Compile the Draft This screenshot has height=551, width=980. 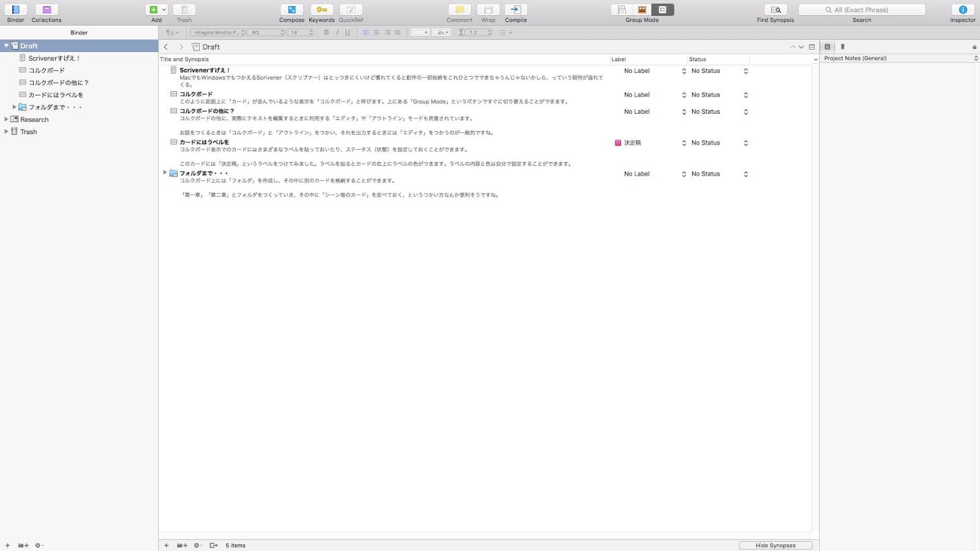click(515, 10)
